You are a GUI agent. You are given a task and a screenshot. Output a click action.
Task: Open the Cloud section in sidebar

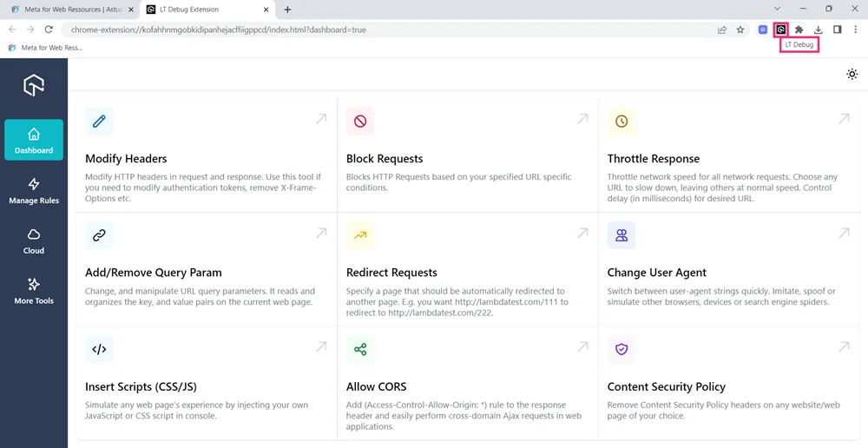pos(34,240)
